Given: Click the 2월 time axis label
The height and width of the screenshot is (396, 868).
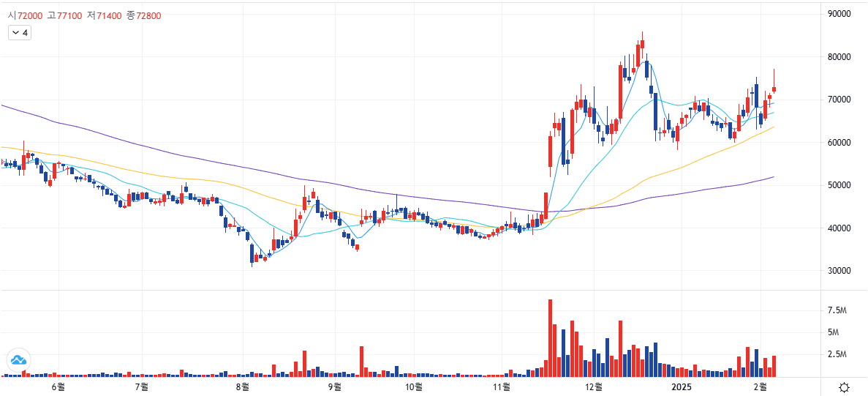Looking at the screenshot, I should [x=761, y=386].
